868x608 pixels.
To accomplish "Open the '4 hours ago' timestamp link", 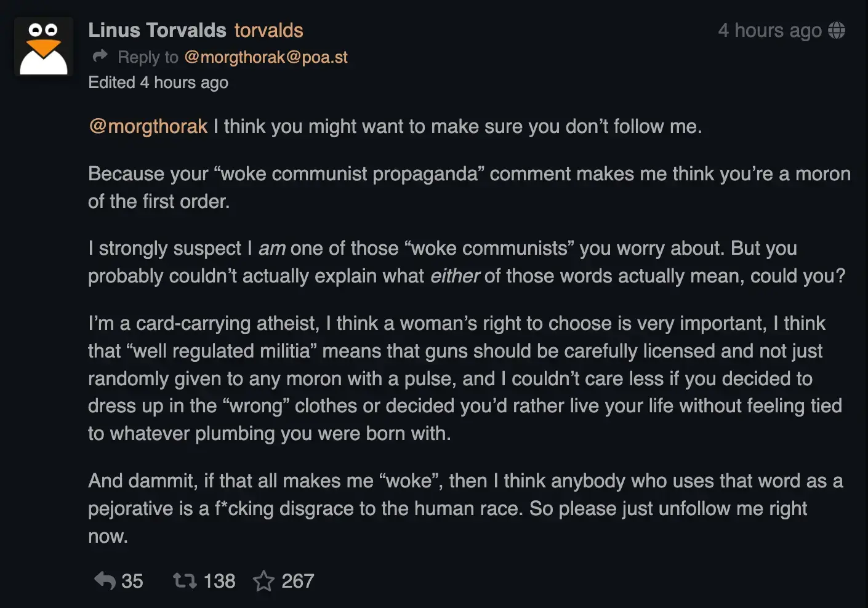I will [770, 30].
